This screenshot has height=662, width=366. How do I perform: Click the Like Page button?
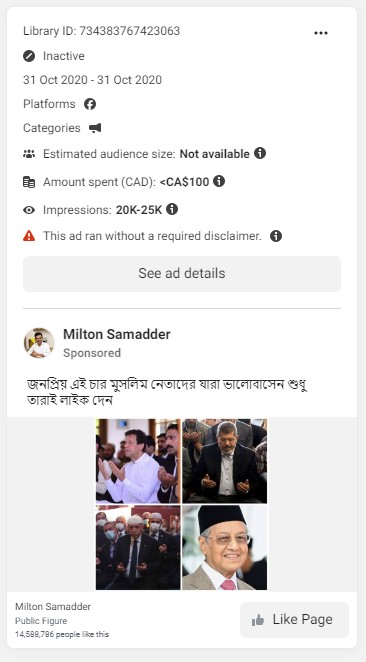click(x=294, y=619)
